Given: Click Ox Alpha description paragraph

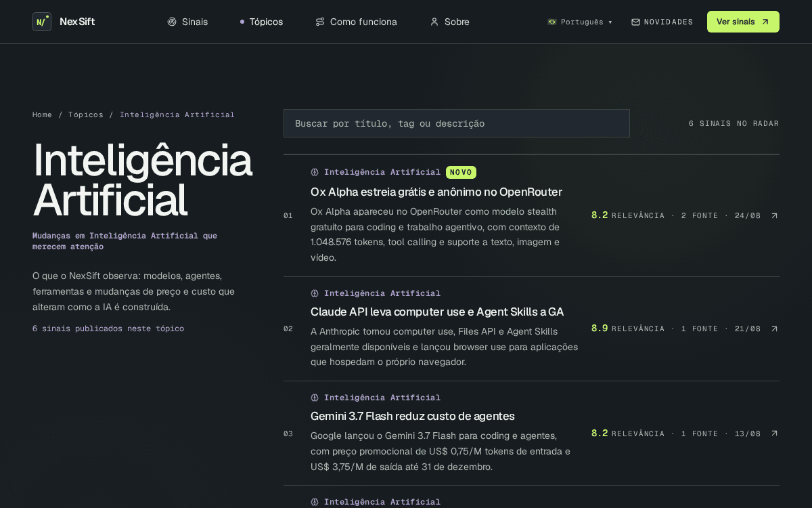Looking at the screenshot, I should click(x=435, y=234).
